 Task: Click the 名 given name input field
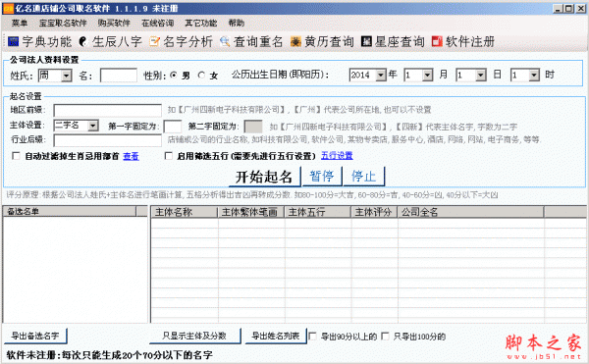[119, 76]
